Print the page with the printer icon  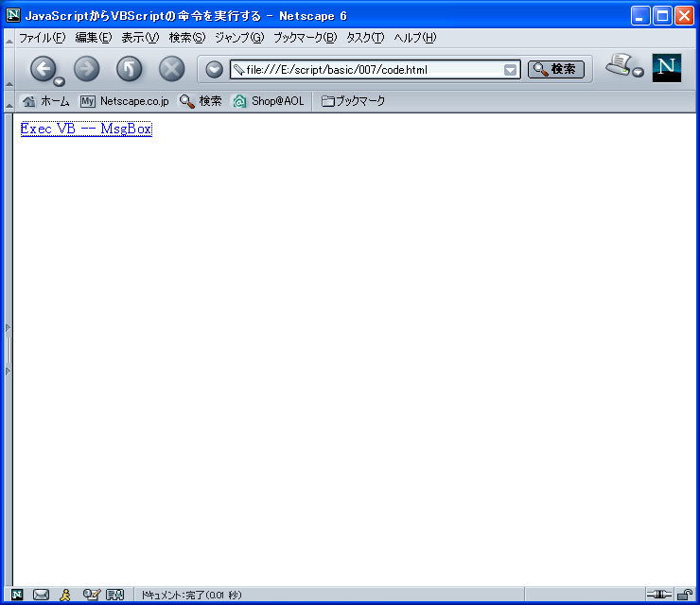pos(619,64)
